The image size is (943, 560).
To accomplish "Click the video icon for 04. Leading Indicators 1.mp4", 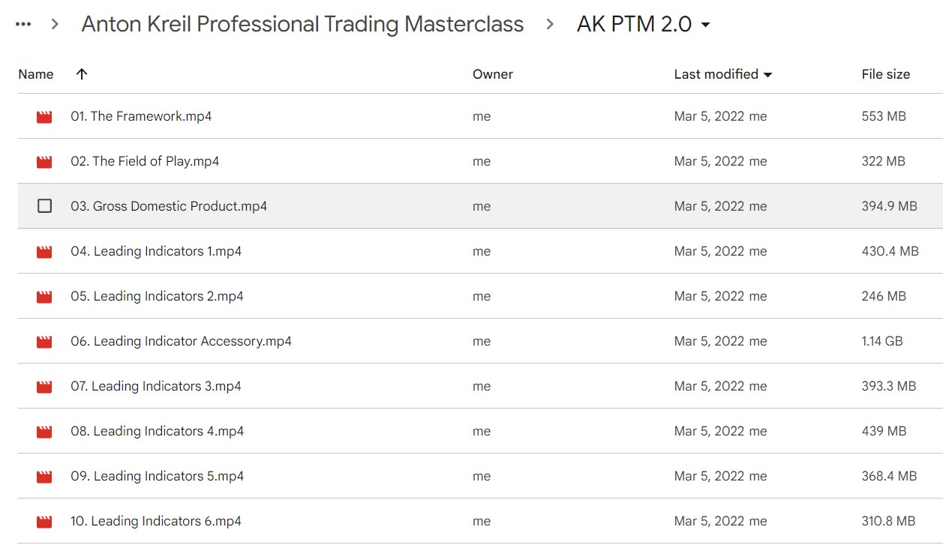I will [x=44, y=250].
